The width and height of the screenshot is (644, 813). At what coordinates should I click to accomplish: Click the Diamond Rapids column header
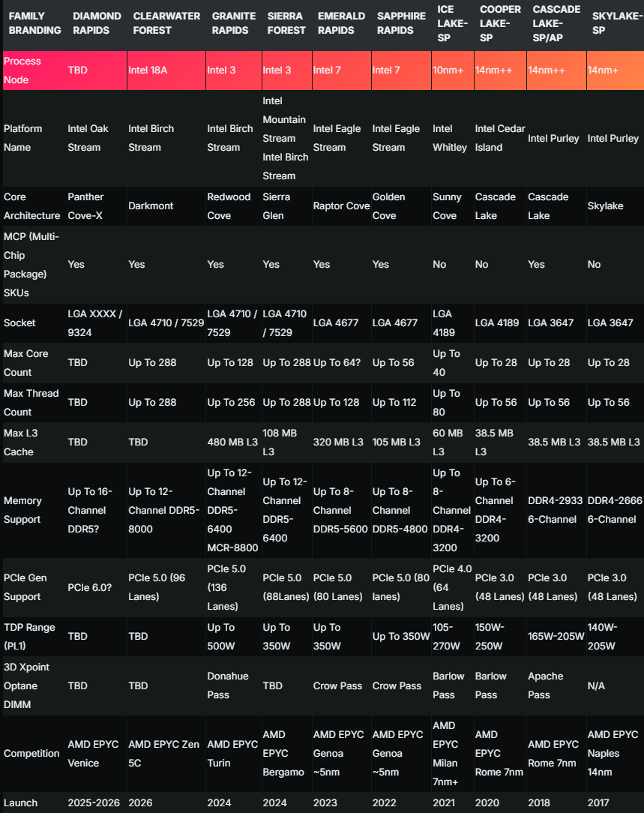[x=97, y=23]
